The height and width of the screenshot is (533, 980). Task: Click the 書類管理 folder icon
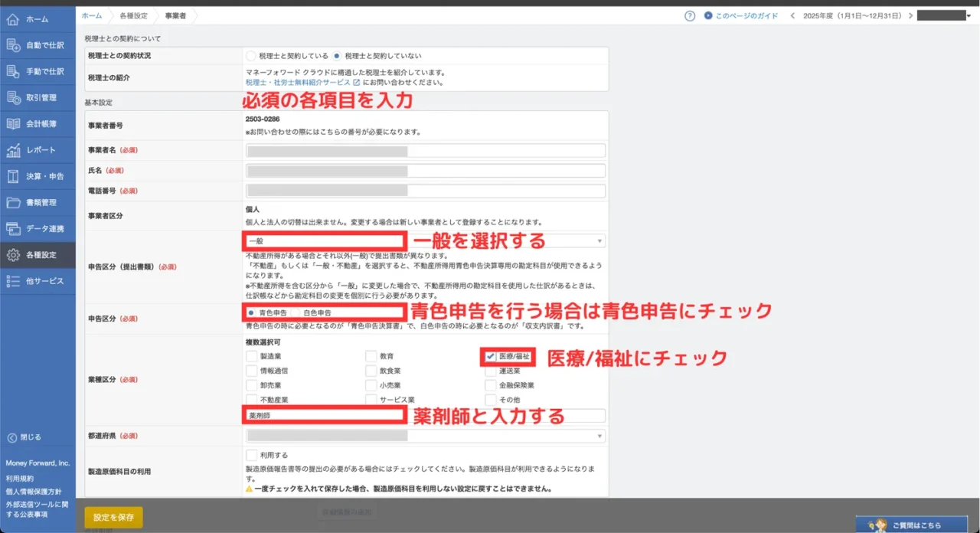(13, 203)
